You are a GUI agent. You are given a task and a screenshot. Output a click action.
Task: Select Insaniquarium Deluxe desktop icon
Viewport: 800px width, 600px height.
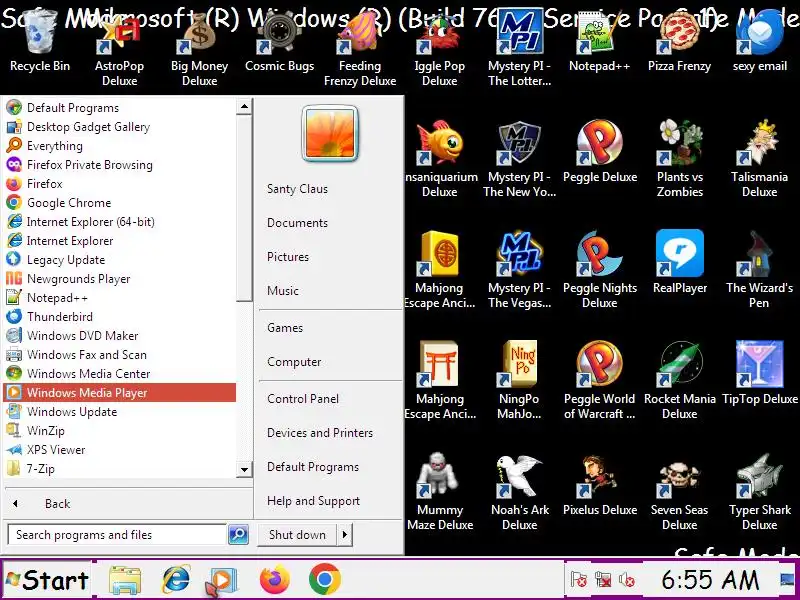[x=439, y=159]
